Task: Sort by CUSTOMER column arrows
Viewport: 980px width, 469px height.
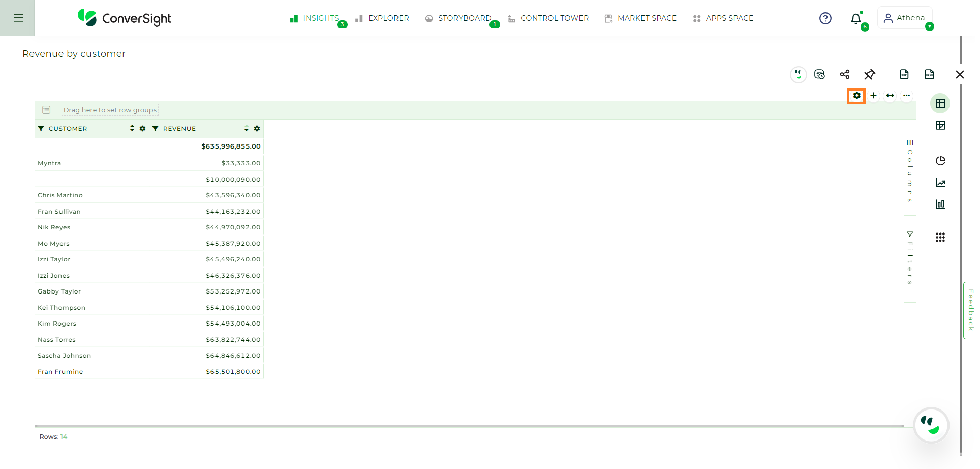Action: tap(132, 128)
